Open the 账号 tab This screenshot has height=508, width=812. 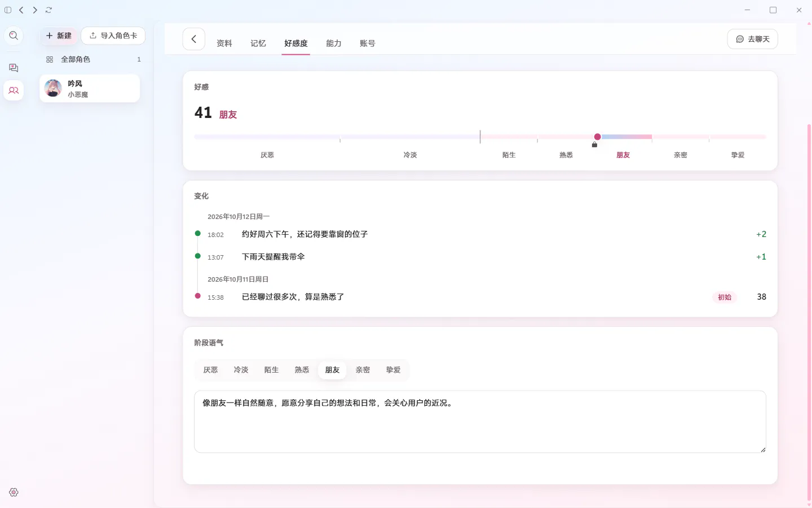click(x=368, y=43)
